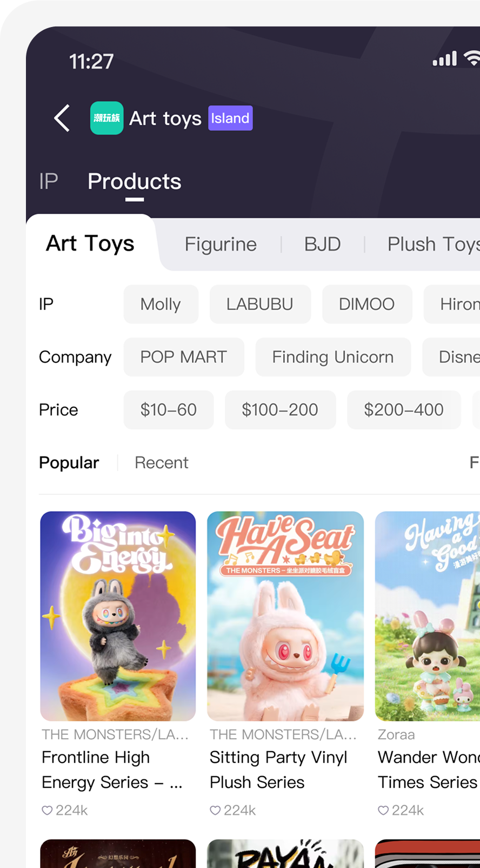Tap heart icon under Sitting Party Vinyl
The image size is (480, 868).
215,810
